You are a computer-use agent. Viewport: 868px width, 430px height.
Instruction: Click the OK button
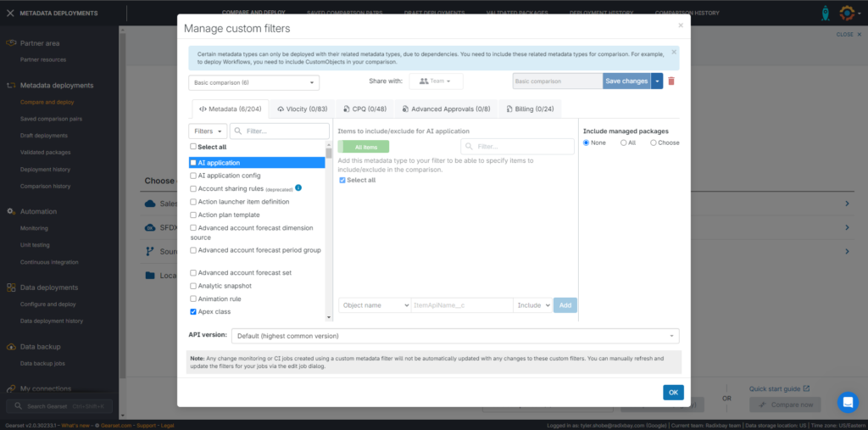click(673, 393)
